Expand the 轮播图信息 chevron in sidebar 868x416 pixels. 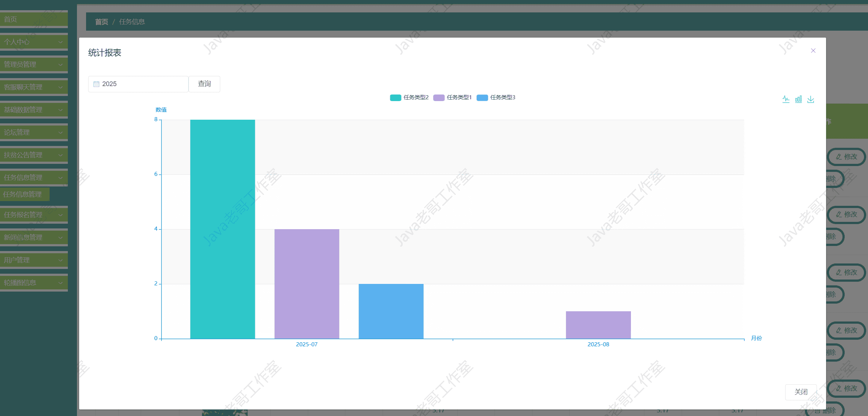point(61,283)
